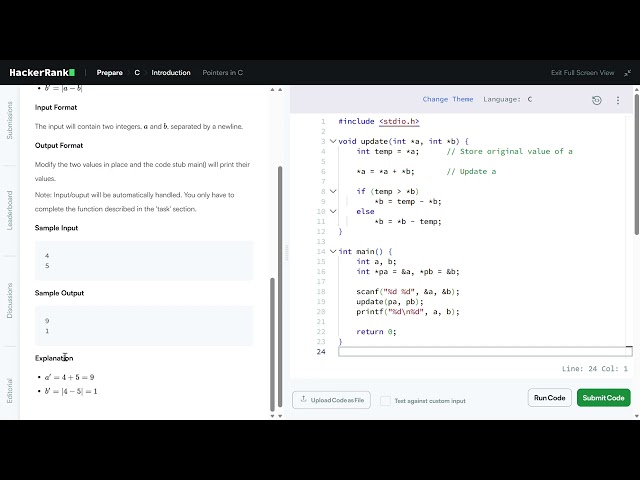Screen dimensions: 640x480
Task: Click the sample output box containing 9 and 1
Action: (144, 326)
